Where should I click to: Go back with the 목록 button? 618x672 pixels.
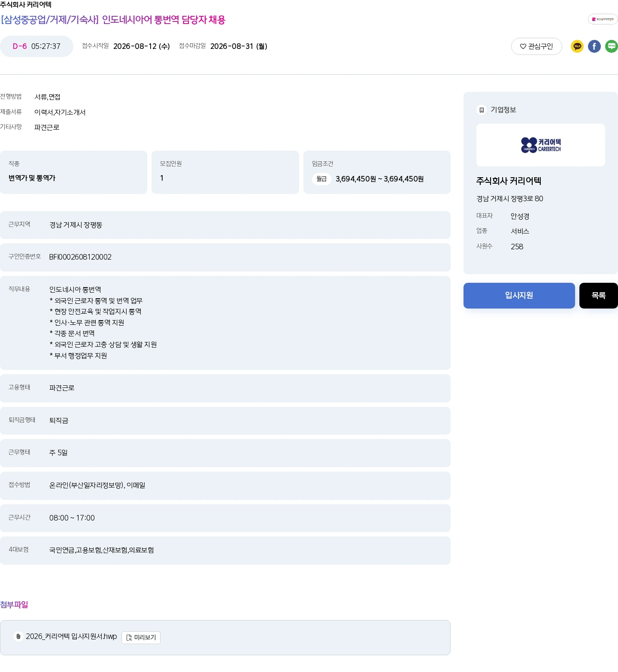pyautogui.click(x=599, y=296)
